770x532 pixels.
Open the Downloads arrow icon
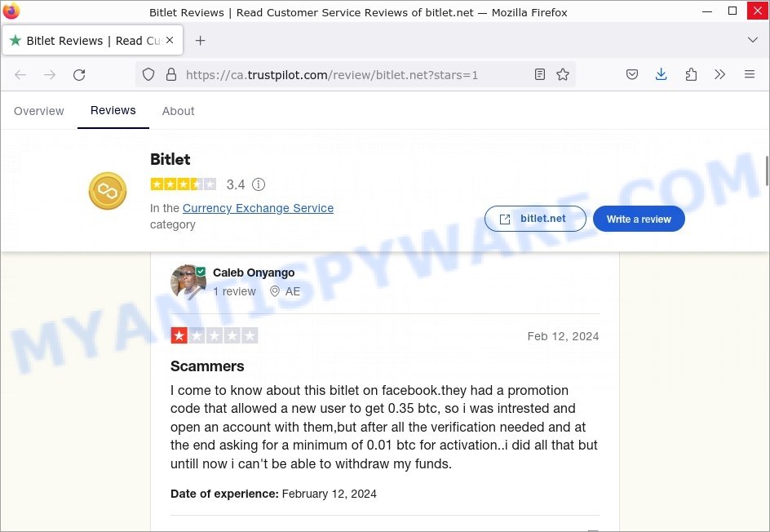pyautogui.click(x=661, y=75)
